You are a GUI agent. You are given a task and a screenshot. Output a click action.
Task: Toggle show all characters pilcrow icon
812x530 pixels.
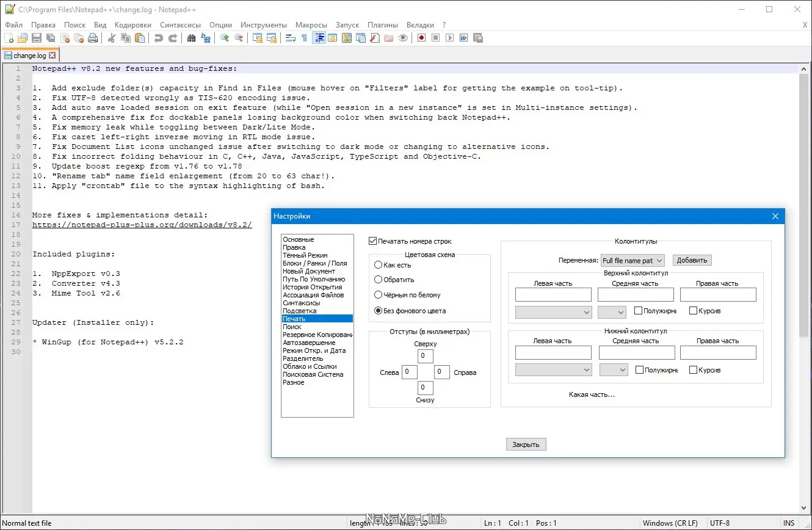point(304,38)
